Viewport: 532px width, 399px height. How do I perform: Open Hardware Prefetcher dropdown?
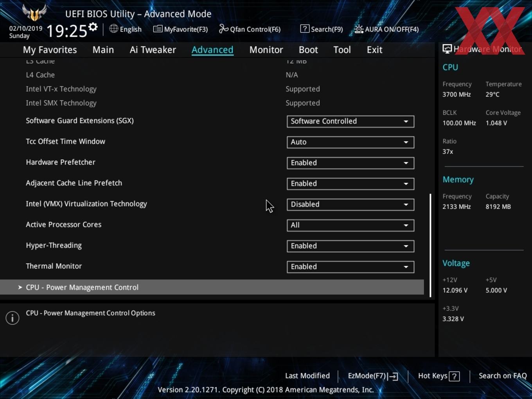pyautogui.click(x=350, y=163)
